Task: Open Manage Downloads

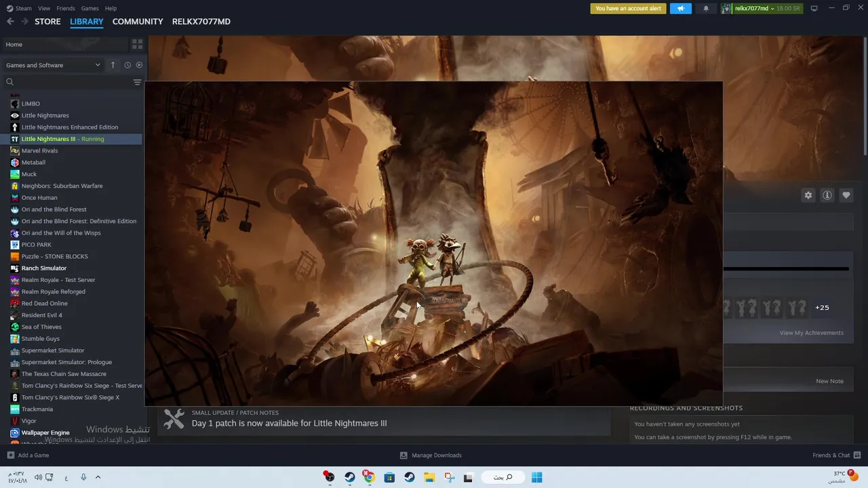Action: pyautogui.click(x=431, y=455)
